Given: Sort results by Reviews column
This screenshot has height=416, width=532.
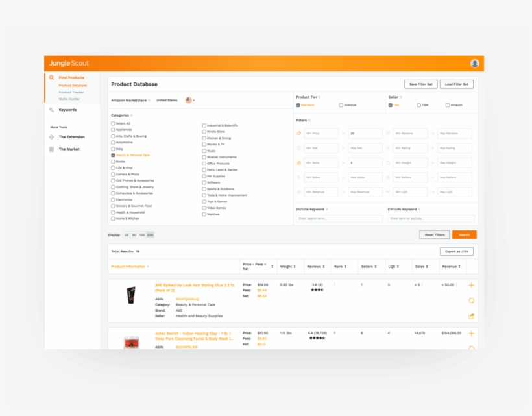Looking at the screenshot, I should click(316, 267).
